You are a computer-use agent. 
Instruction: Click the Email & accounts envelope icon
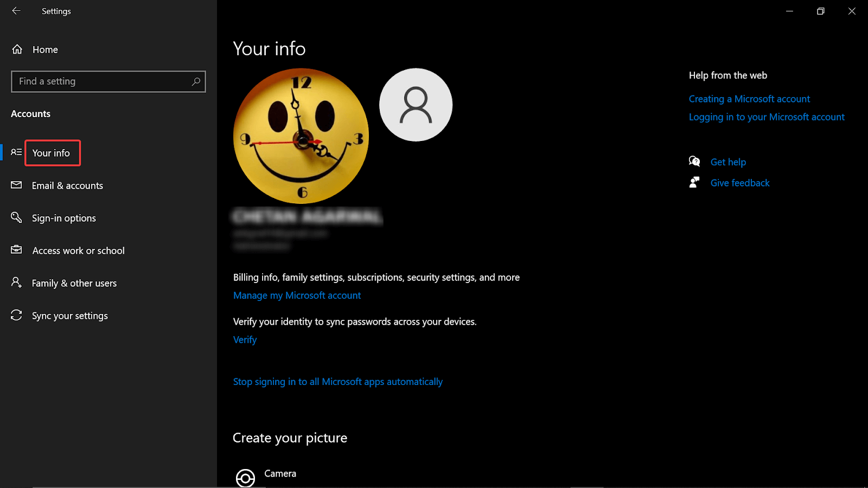click(16, 185)
